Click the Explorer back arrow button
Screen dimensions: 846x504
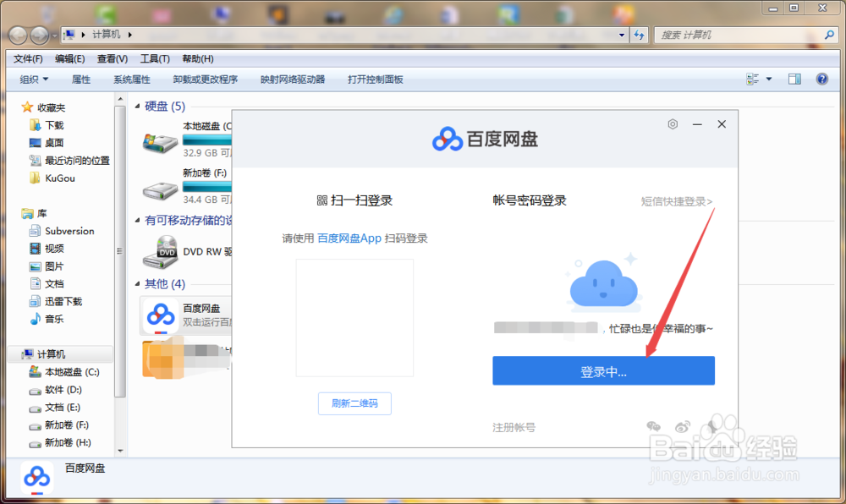[18, 35]
